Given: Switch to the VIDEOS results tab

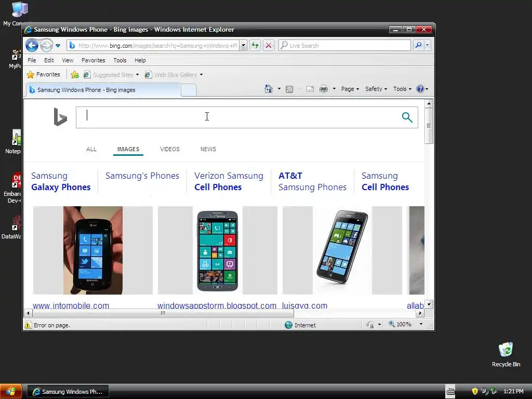Looking at the screenshot, I should click(170, 149).
